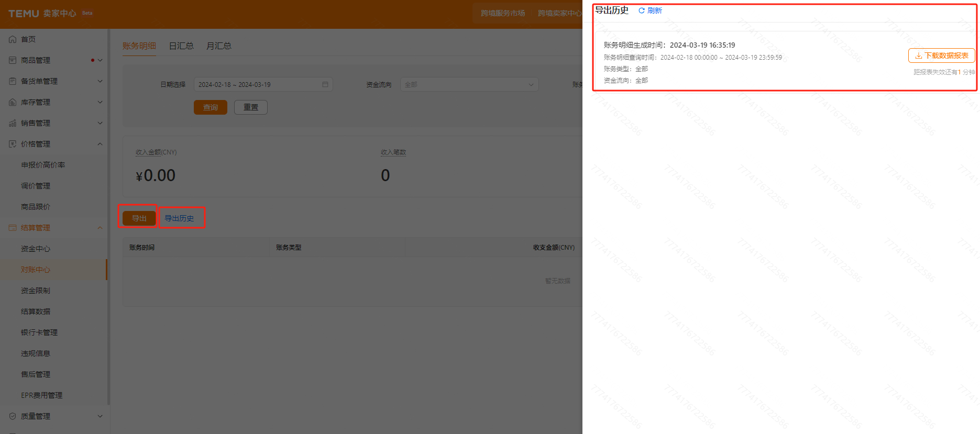980x434 pixels.
Task: Select 对账中心 in sidebar
Action: [36, 270]
